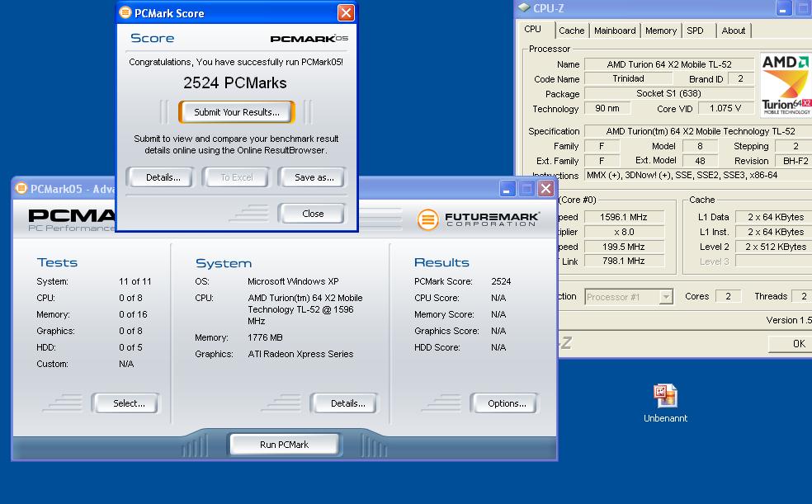The width and height of the screenshot is (812, 504).
Task: Click the 2524 PCMarks score text
Action: tap(235, 82)
